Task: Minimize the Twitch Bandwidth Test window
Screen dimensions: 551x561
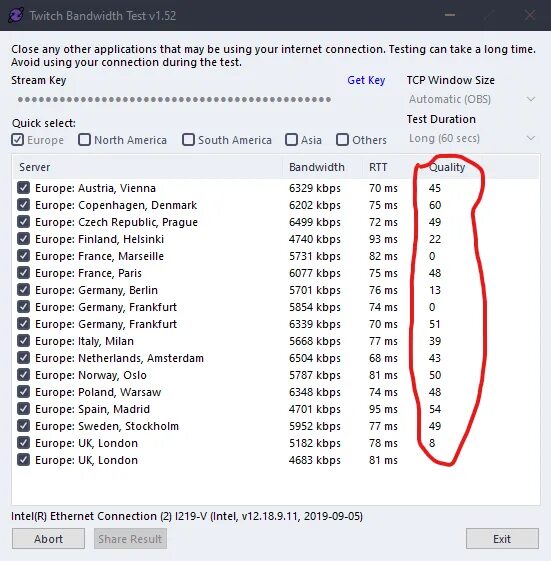Action: [450, 15]
